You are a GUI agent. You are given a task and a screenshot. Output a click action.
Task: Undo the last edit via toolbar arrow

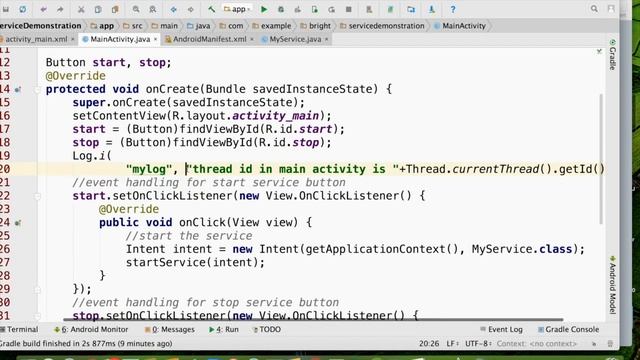(x=43, y=9)
